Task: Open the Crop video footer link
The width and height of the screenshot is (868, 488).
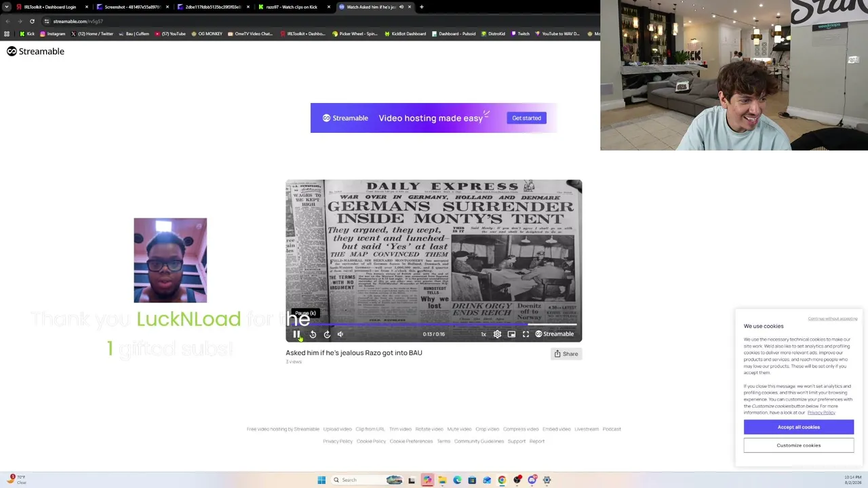Action: pyautogui.click(x=487, y=429)
